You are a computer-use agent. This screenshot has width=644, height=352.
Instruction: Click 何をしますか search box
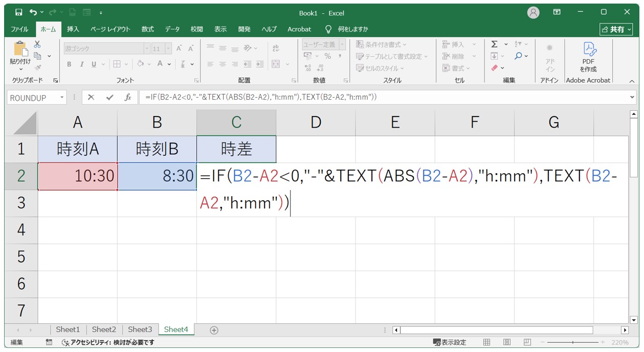pyautogui.click(x=353, y=29)
